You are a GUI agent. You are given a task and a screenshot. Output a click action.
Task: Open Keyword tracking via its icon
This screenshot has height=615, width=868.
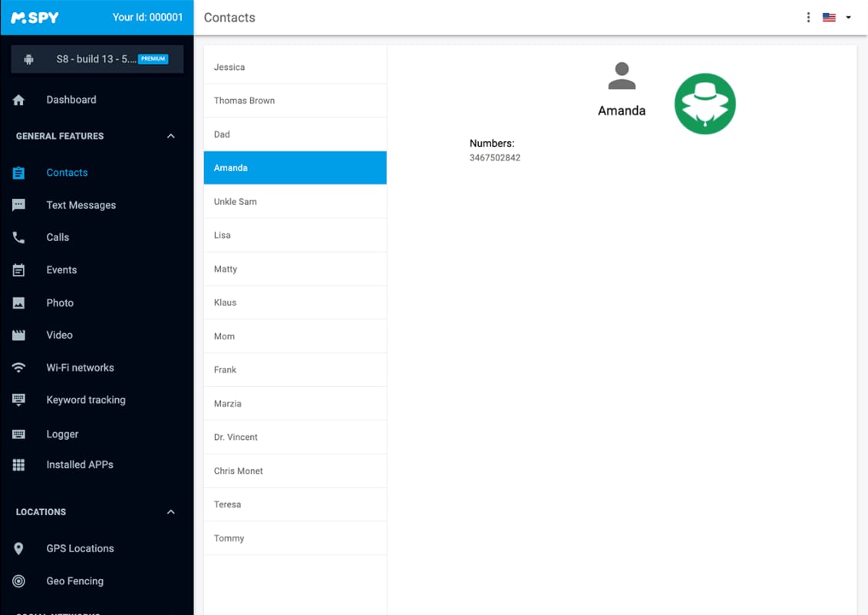[18, 399]
